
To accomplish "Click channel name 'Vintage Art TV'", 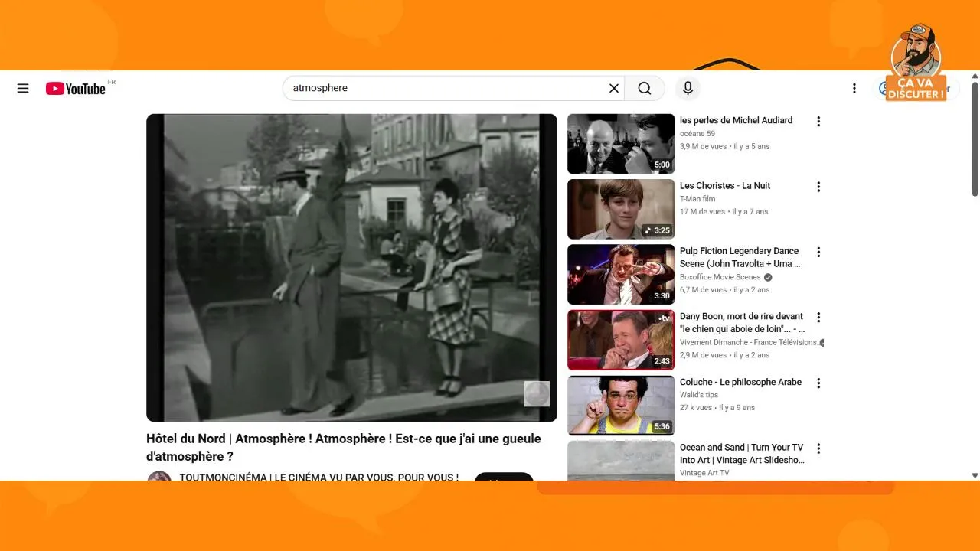I will point(704,473).
